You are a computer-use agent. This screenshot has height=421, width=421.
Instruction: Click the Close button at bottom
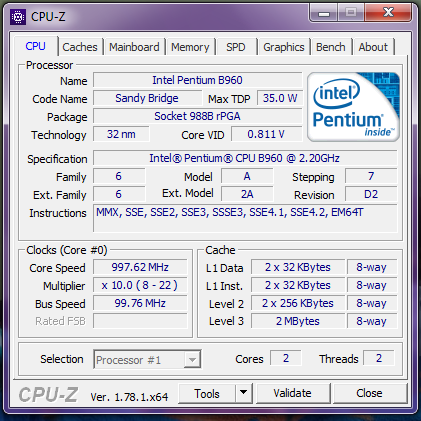click(x=369, y=393)
